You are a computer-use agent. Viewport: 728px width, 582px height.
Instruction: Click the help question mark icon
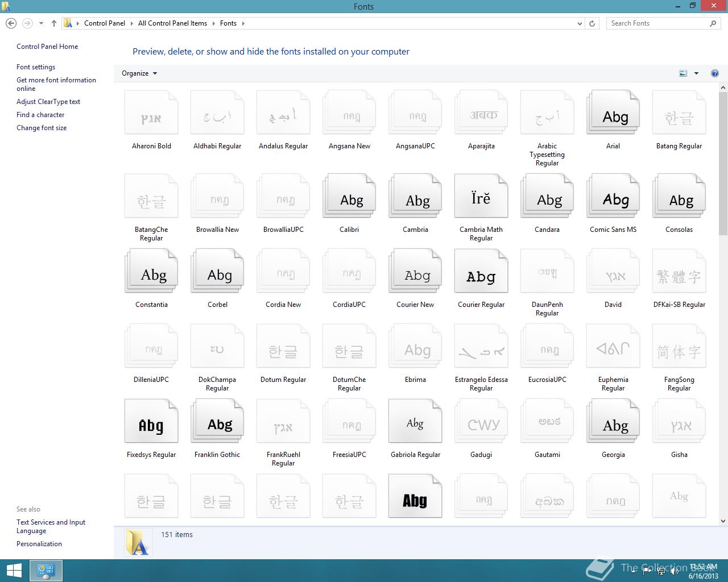(715, 73)
